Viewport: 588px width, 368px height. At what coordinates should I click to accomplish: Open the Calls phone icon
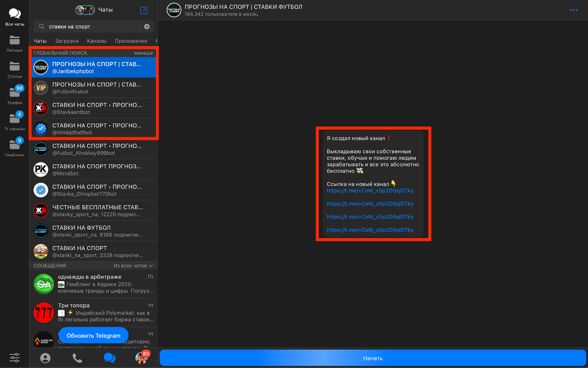click(77, 358)
